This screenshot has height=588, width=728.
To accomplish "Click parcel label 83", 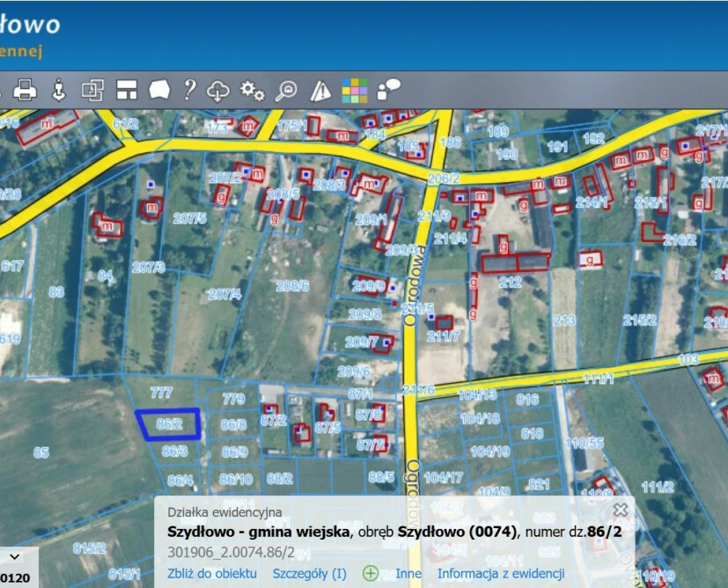I will tap(56, 292).
